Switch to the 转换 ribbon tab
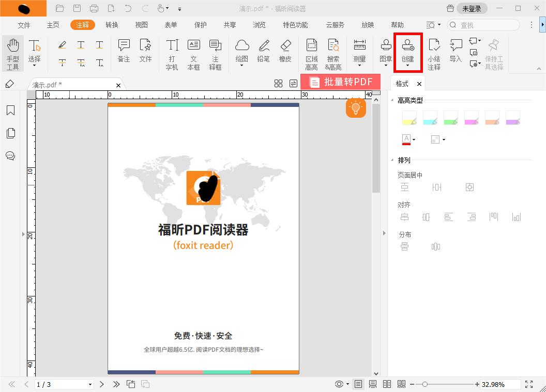The image size is (546, 392). point(112,24)
